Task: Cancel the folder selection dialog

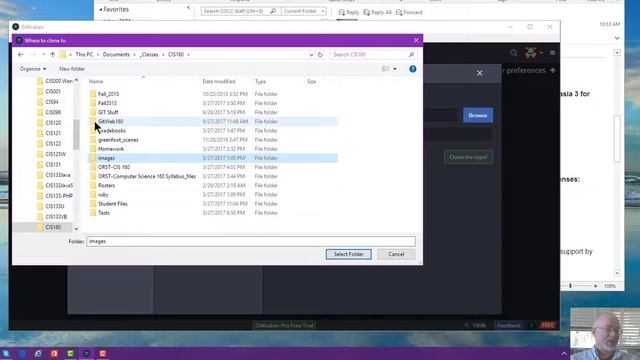Action: pos(396,254)
